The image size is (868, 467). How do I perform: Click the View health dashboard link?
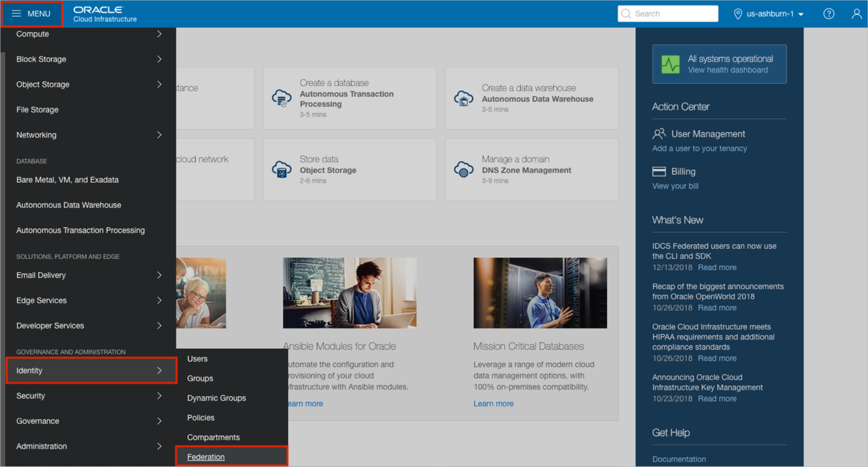click(x=727, y=70)
